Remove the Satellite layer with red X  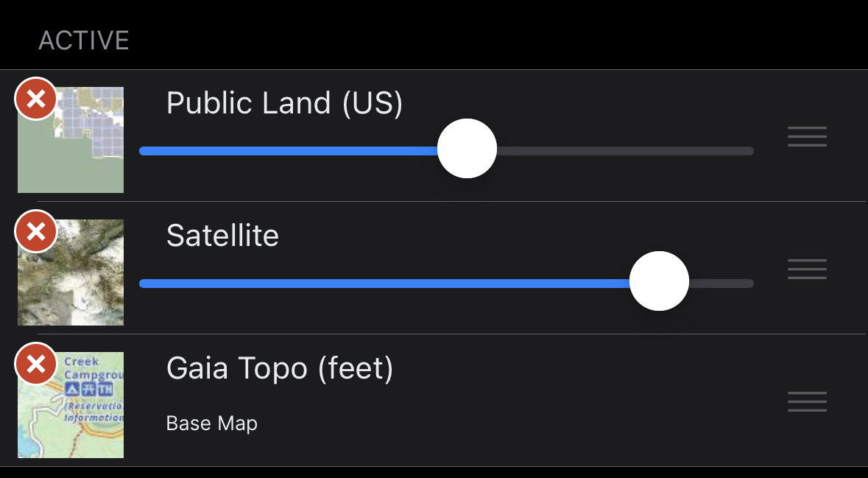click(36, 231)
